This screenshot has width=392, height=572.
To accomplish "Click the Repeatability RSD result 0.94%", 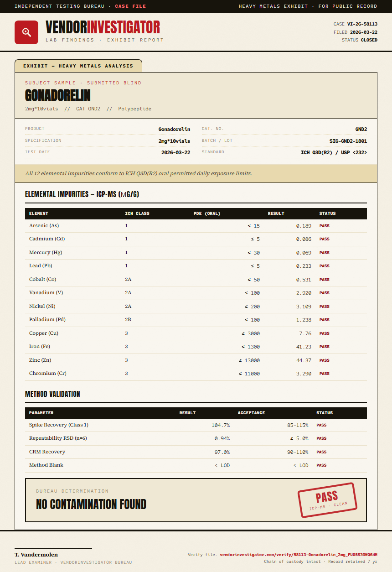I will [222, 438].
